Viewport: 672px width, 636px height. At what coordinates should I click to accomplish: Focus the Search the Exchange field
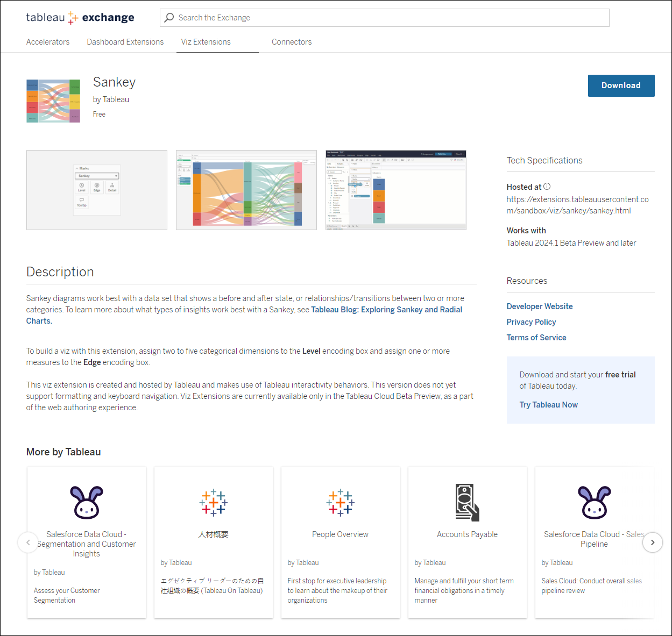(x=384, y=18)
